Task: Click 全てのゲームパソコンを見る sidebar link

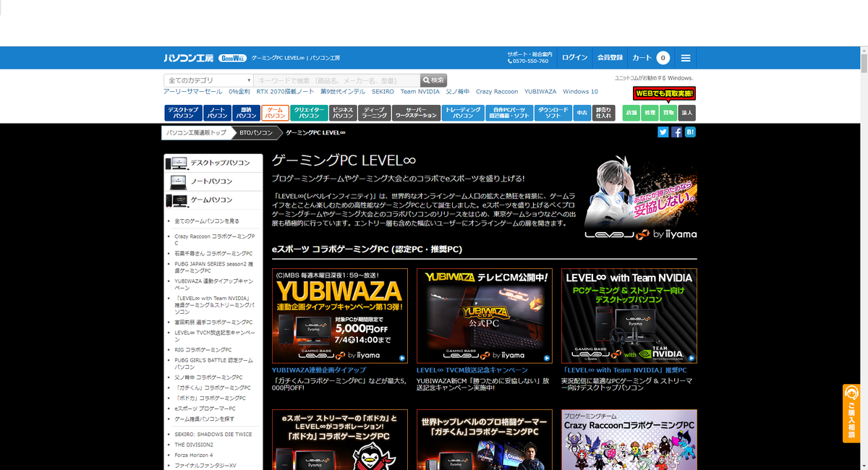Action: 207,221
